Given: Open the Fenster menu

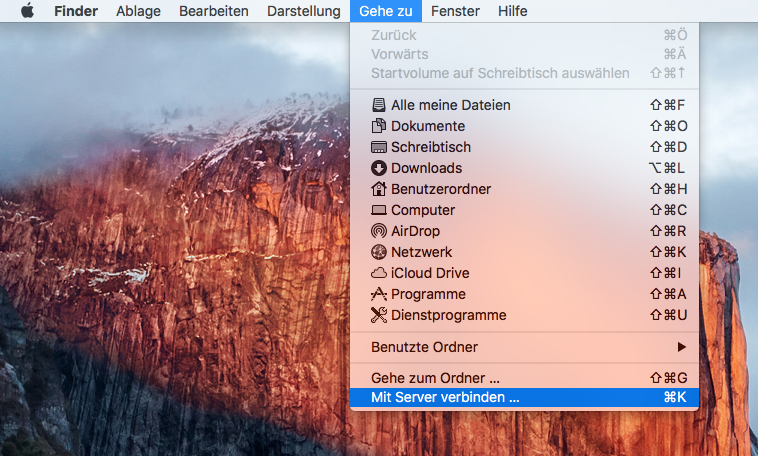Looking at the screenshot, I should [455, 11].
